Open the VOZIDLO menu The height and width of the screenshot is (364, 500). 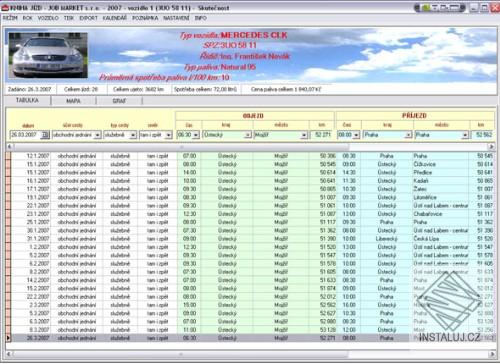click(x=48, y=18)
